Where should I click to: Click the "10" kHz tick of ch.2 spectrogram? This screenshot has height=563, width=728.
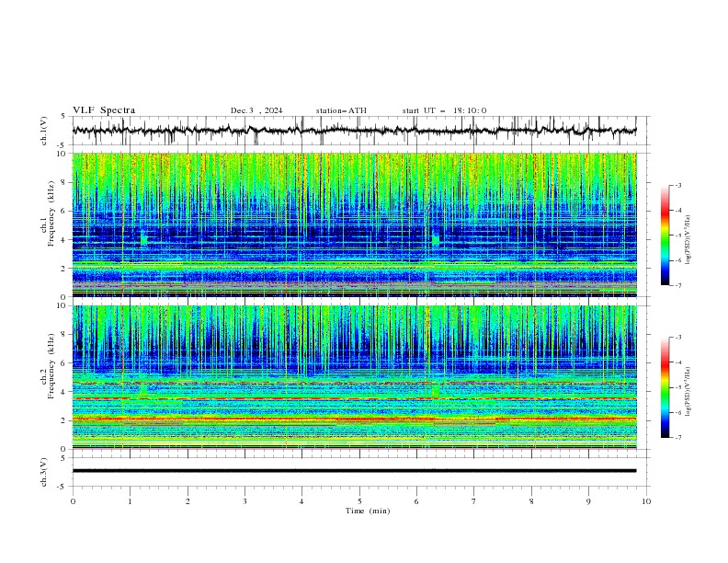(x=63, y=305)
